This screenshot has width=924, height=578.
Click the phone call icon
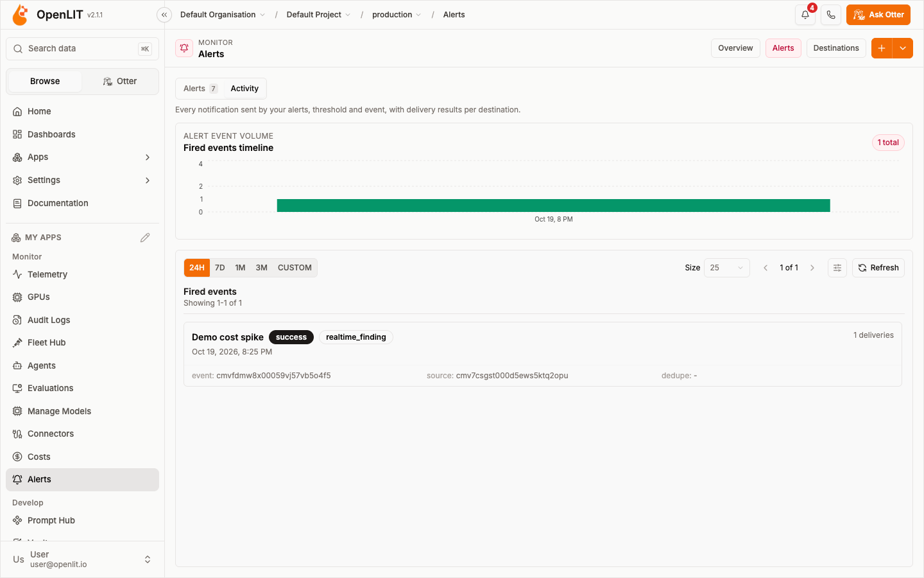click(831, 15)
